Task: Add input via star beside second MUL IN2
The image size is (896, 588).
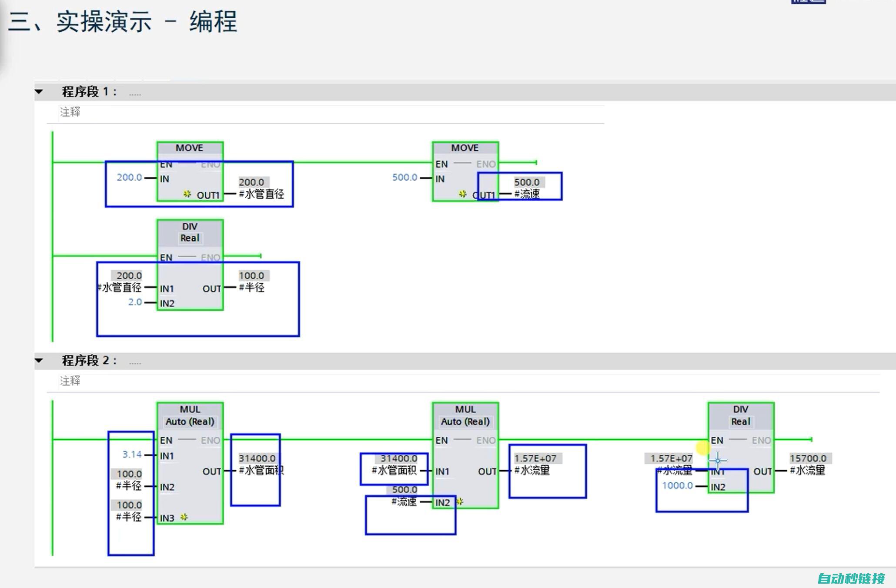Action: click(x=460, y=502)
